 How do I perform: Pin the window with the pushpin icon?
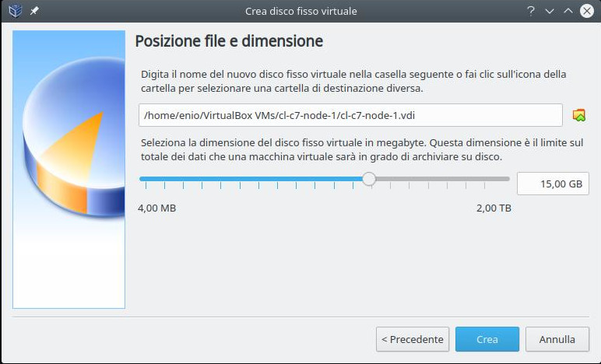point(33,11)
